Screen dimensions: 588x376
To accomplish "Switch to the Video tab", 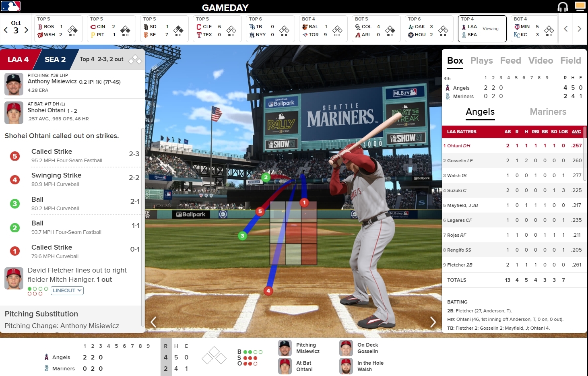I will click(x=541, y=60).
